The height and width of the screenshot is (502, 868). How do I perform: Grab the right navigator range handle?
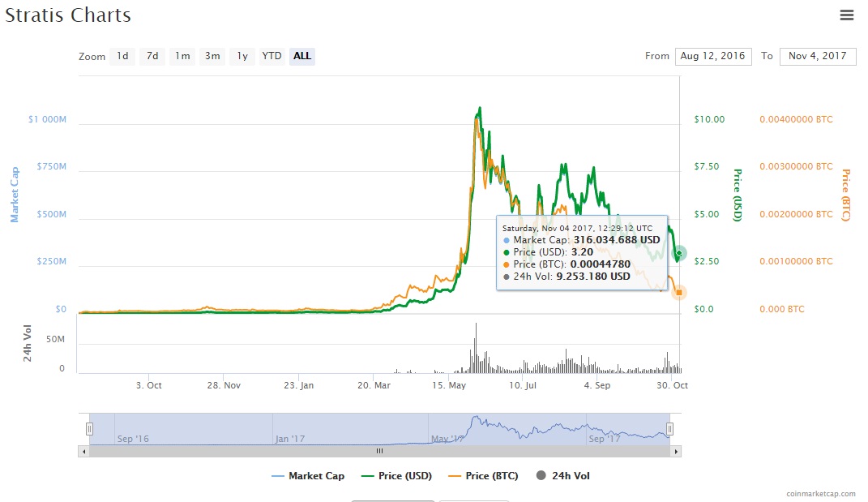669,429
